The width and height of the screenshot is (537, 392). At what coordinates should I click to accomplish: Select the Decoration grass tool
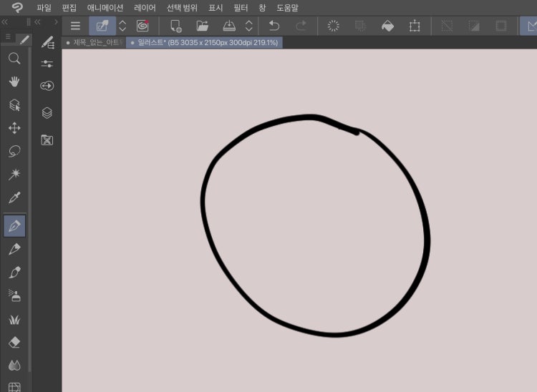click(14, 320)
